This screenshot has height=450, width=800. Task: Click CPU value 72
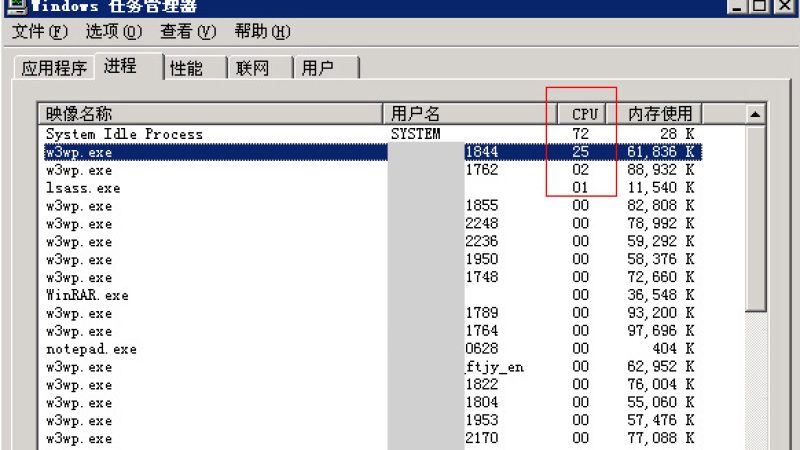pos(580,134)
